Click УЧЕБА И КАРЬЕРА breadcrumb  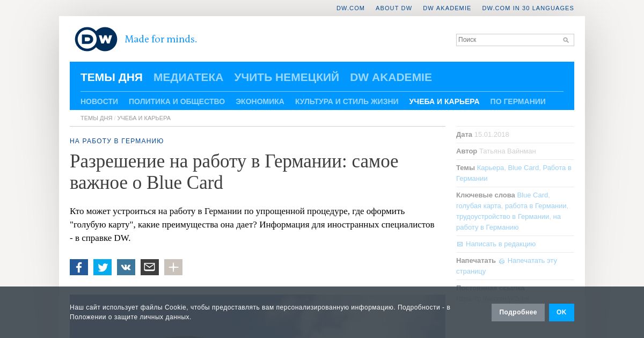(x=144, y=118)
